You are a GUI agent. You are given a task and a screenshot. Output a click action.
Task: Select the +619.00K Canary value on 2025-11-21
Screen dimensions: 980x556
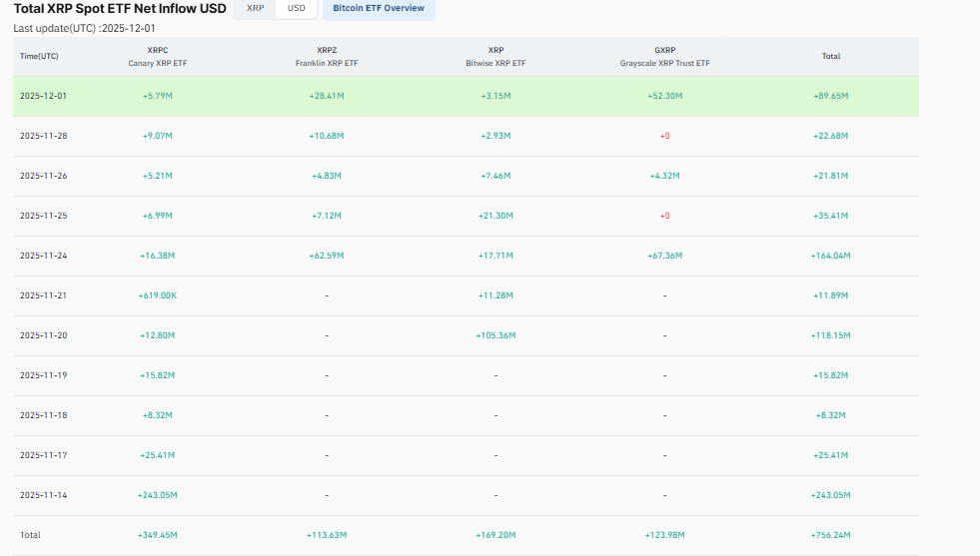pos(157,295)
